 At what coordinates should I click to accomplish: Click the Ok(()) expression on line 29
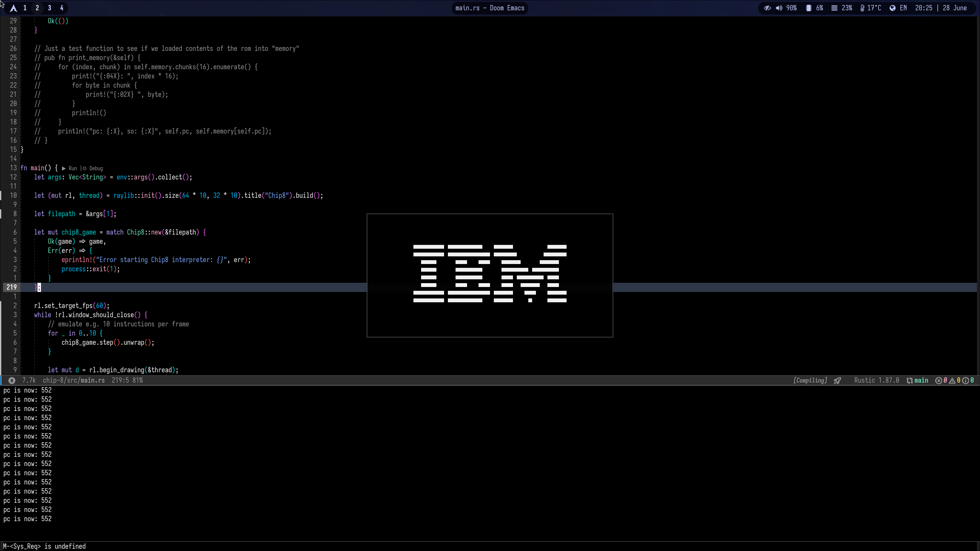[58, 21]
